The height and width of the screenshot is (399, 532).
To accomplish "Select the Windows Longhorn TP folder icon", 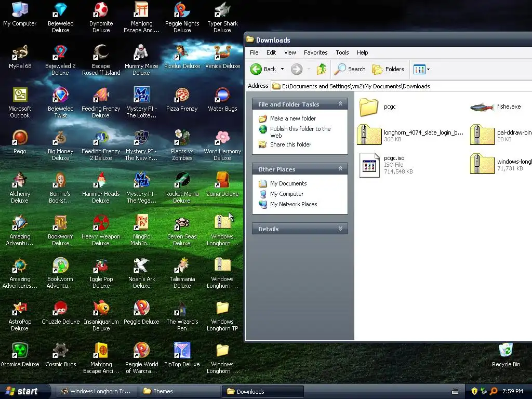I will pos(222,315).
